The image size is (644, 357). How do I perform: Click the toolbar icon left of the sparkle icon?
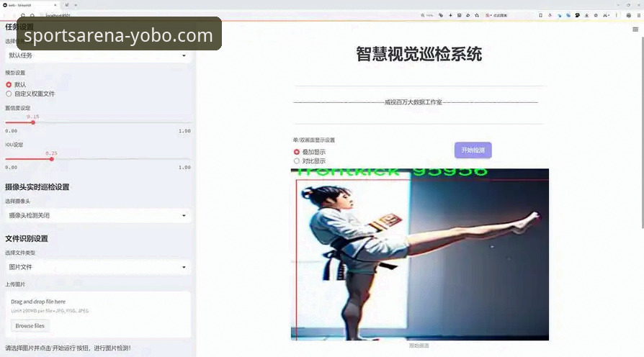click(x=441, y=15)
